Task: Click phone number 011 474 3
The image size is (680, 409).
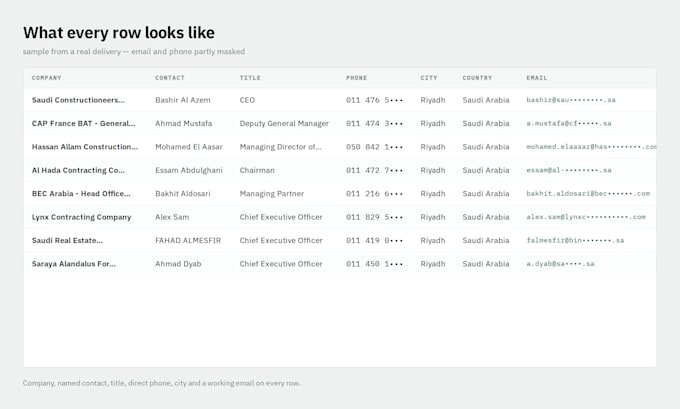Action: (374, 123)
